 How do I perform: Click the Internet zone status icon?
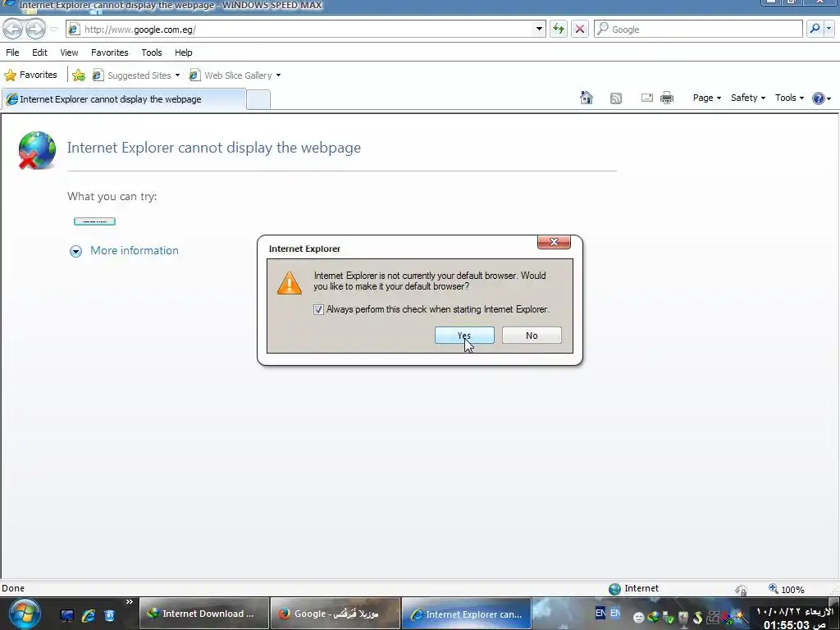click(614, 589)
